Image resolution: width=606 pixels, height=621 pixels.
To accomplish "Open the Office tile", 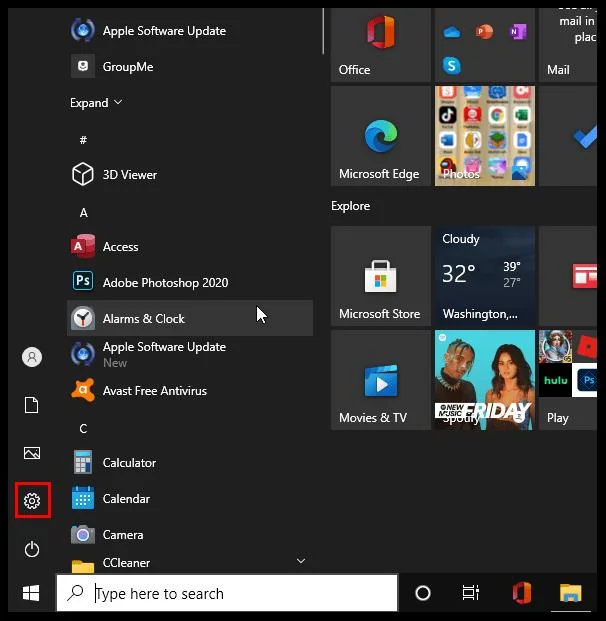I will (x=381, y=44).
